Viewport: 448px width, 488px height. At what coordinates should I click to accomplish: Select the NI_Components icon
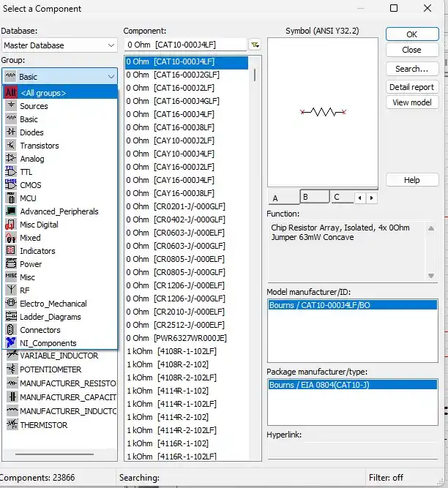pos(11,342)
